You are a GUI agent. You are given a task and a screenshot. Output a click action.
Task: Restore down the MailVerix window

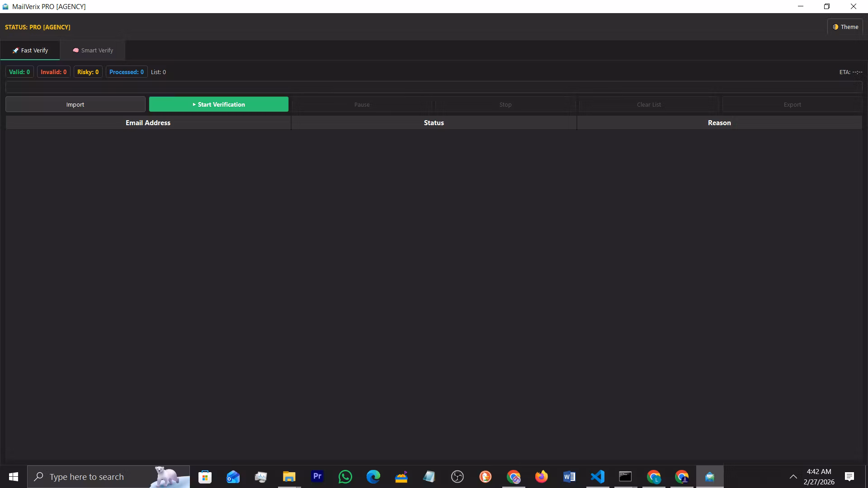coord(827,6)
